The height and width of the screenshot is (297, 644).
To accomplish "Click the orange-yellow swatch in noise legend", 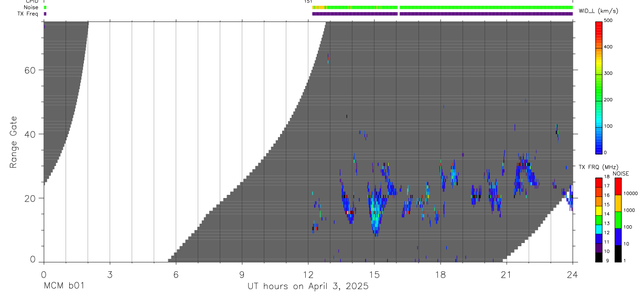I will 618,203.
